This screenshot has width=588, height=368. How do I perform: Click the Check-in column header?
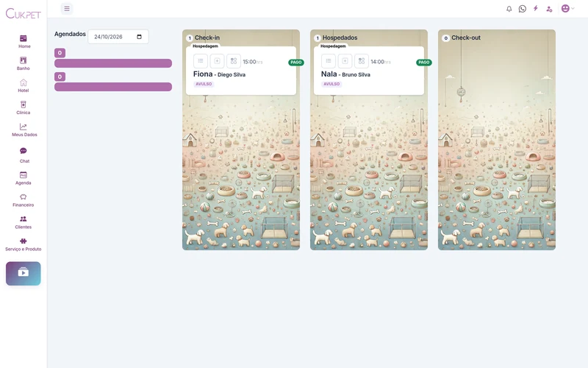point(207,38)
